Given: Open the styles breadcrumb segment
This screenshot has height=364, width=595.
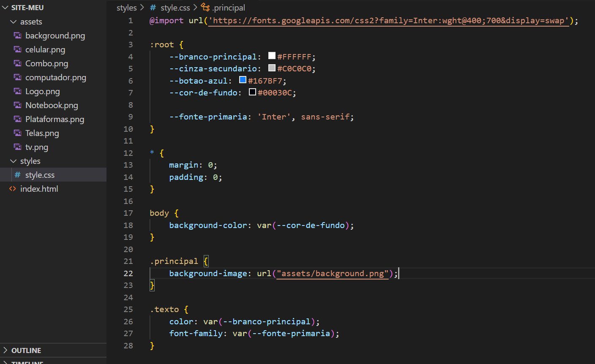Looking at the screenshot, I should pyautogui.click(x=127, y=8).
